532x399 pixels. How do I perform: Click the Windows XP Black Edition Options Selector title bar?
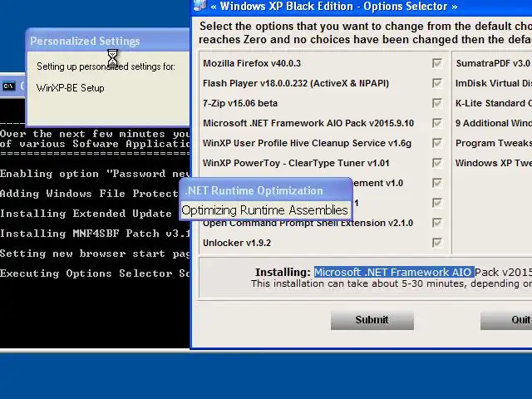pyautogui.click(x=362, y=6)
